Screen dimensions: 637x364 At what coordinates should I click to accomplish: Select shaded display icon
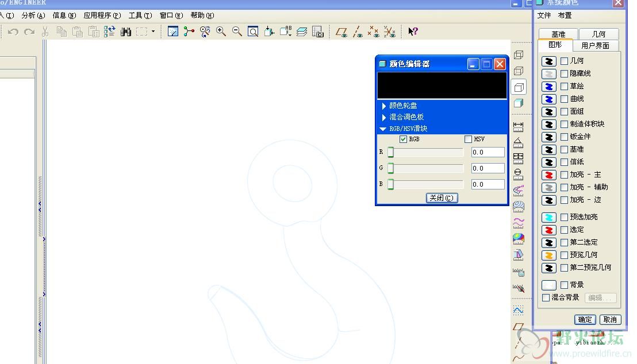coord(519,103)
